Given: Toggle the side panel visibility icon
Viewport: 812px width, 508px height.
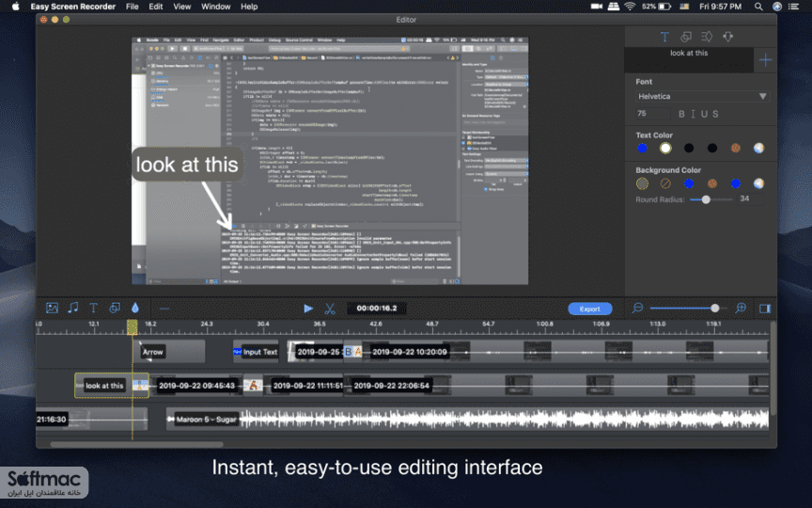Looking at the screenshot, I should pyautogui.click(x=765, y=309).
